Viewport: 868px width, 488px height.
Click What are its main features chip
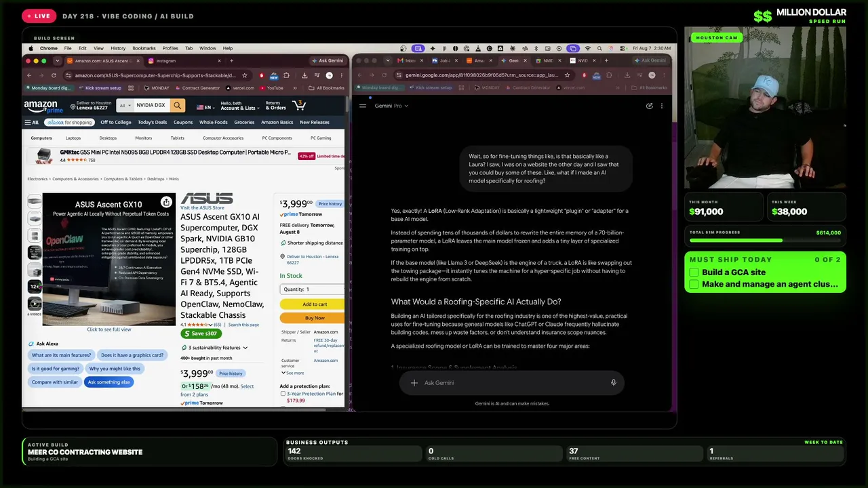coord(61,355)
